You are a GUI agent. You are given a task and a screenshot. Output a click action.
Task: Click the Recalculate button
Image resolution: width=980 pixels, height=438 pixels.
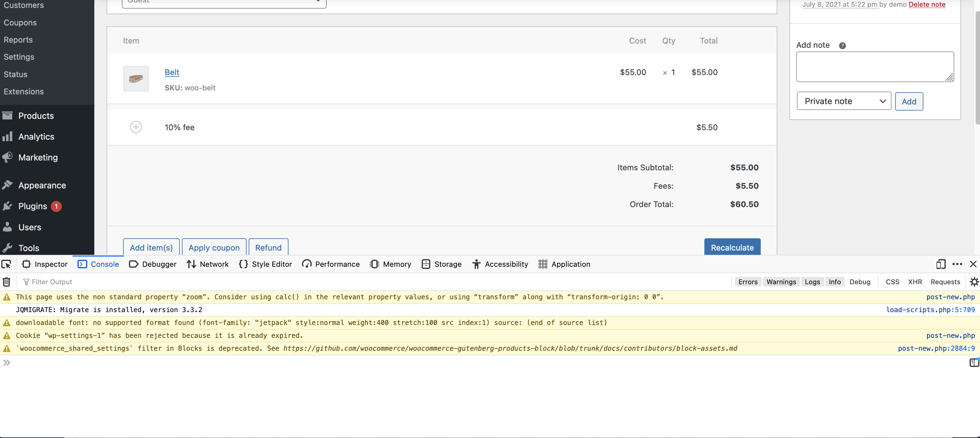(732, 247)
